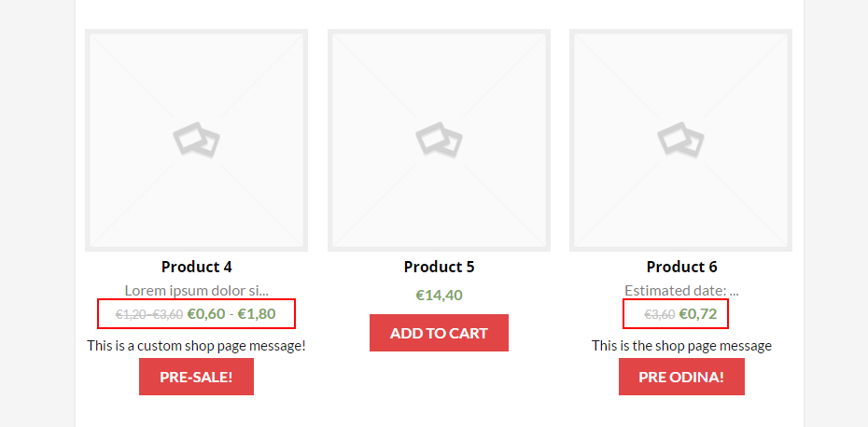Select 'This is the shop page message' text
This screenshot has width=868, height=427.
pos(681,346)
